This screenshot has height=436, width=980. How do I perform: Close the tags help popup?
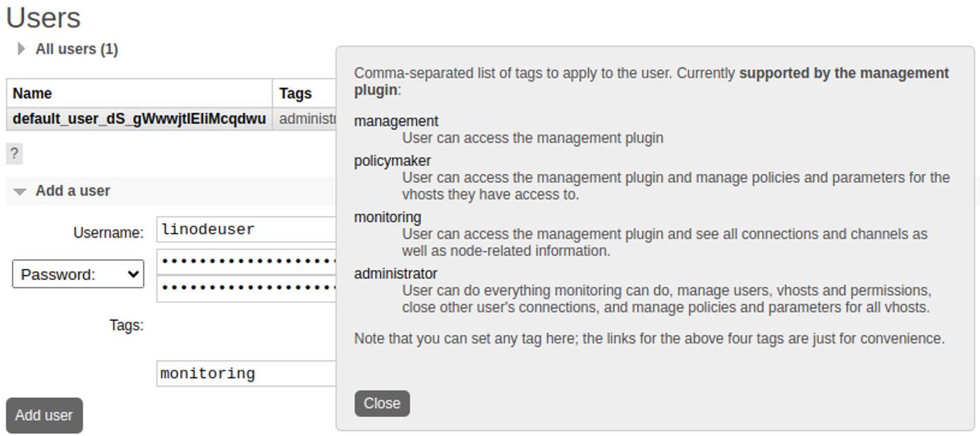(382, 404)
